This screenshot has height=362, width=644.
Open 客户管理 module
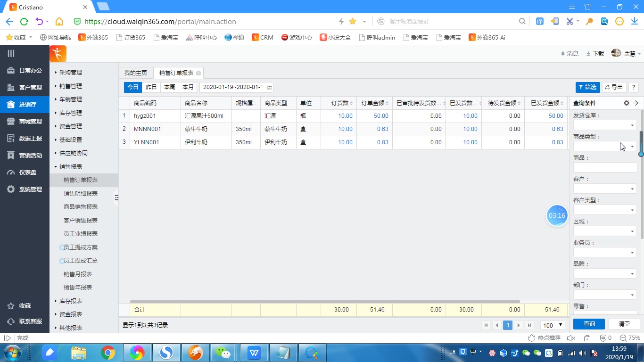(25, 88)
